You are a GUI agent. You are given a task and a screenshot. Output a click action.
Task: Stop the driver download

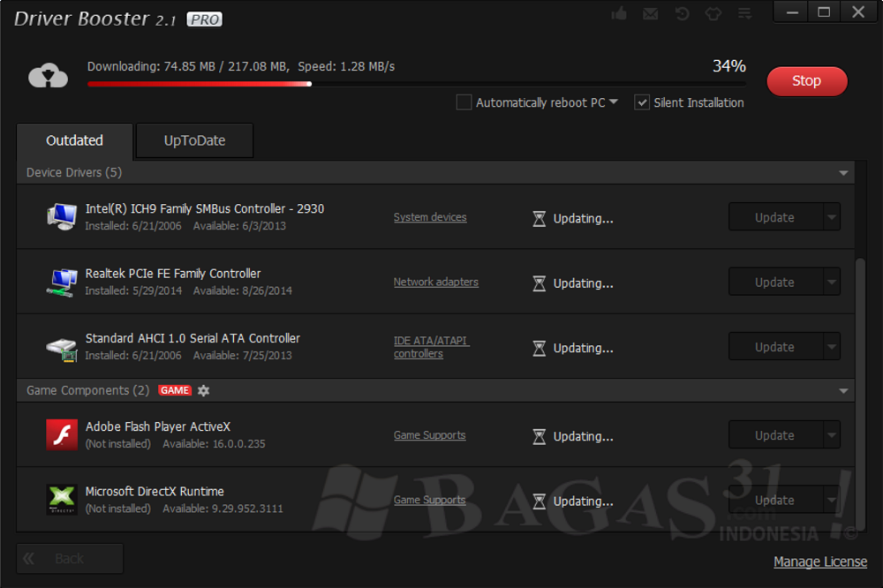pyautogui.click(x=806, y=81)
